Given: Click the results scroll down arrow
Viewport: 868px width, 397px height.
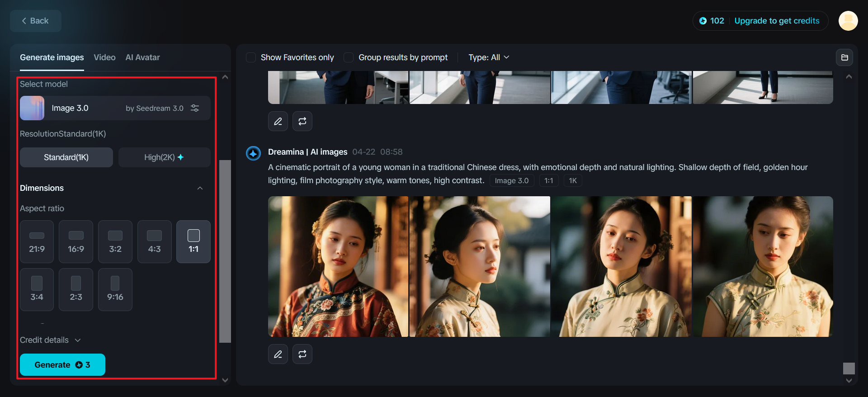Looking at the screenshot, I should tap(849, 381).
